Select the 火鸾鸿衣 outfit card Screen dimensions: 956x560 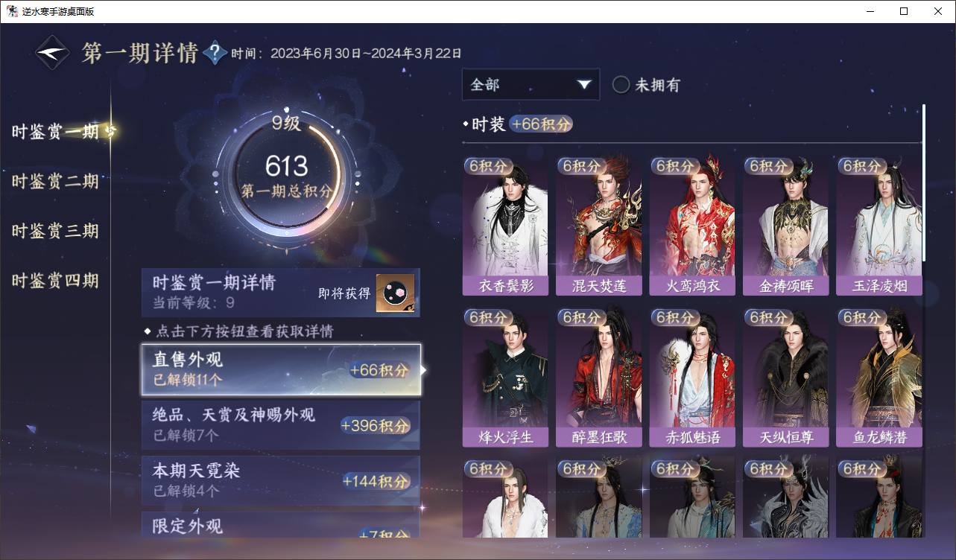(692, 226)
